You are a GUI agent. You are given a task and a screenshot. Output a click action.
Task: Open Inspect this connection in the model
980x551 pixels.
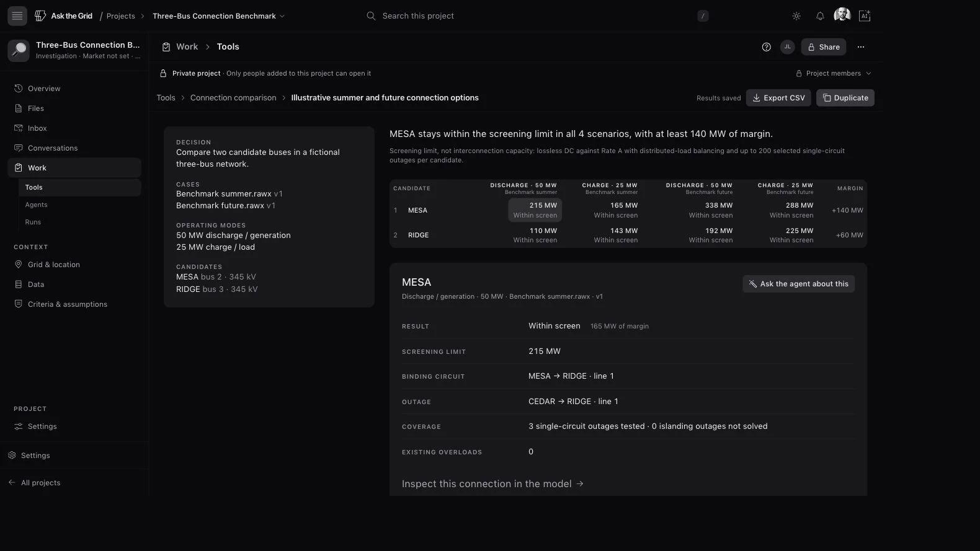pos(492,484)
